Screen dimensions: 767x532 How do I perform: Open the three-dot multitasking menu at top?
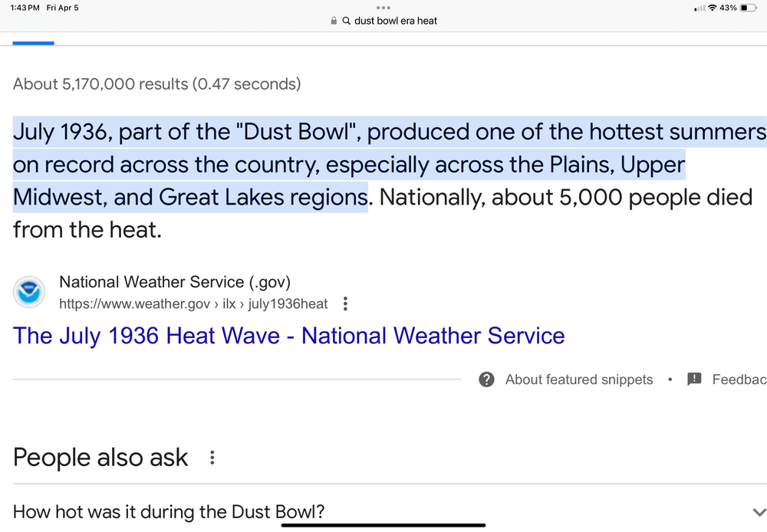pyautogui.click(x=383, y=8)
